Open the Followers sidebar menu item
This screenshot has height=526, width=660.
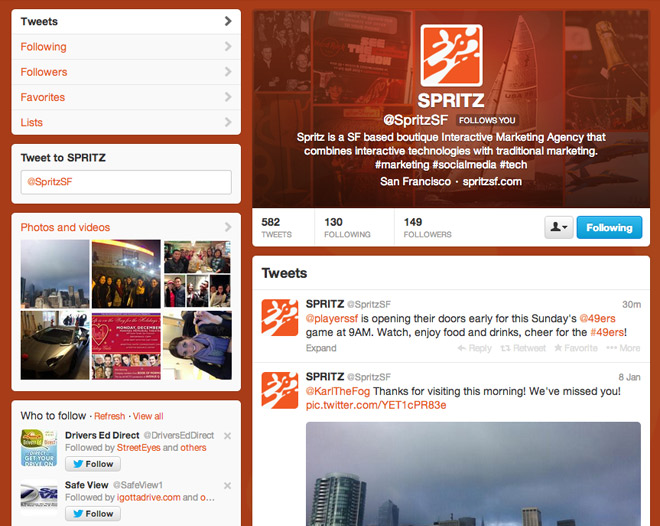coord(126,72)
